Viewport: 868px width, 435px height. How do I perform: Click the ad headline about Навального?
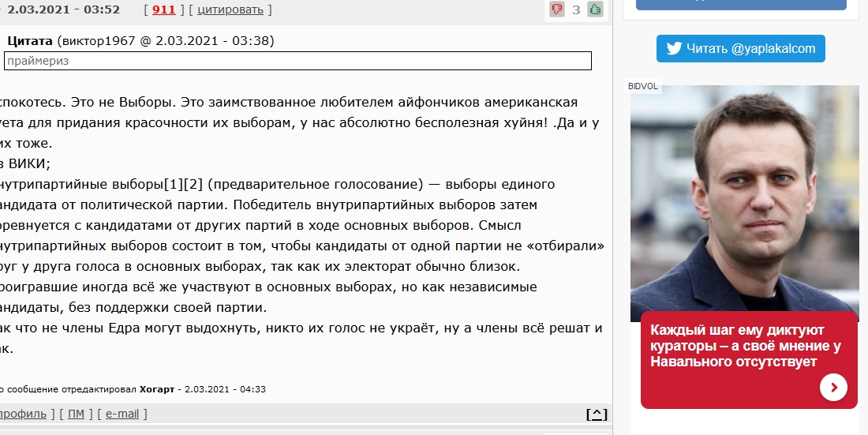click(746, 346)
